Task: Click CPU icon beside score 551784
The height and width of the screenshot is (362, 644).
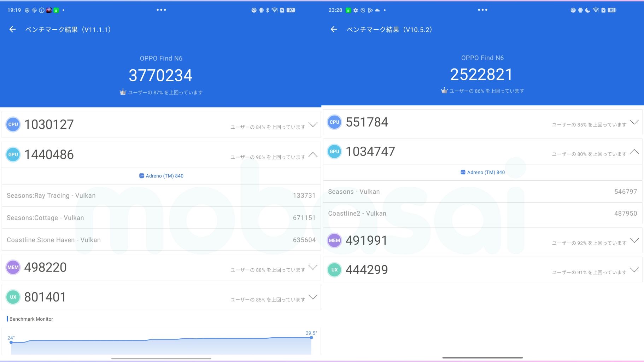Action: 334,122
